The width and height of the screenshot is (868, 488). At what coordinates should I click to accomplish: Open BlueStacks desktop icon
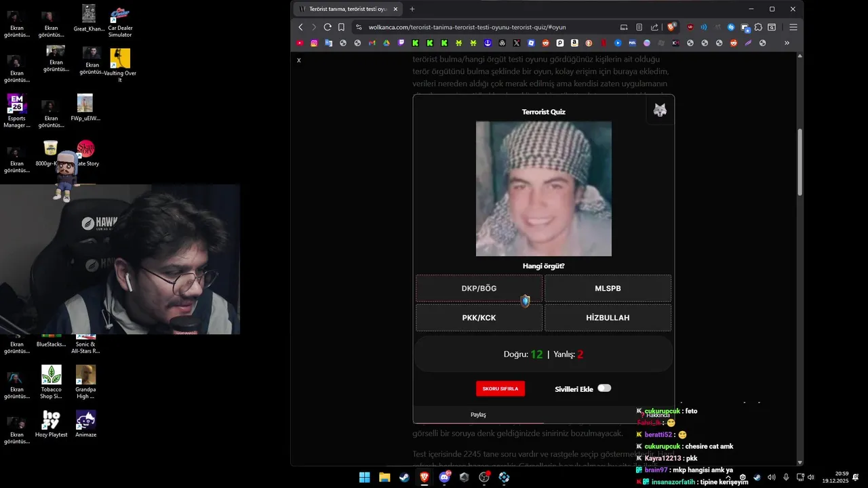click(51, 341)
